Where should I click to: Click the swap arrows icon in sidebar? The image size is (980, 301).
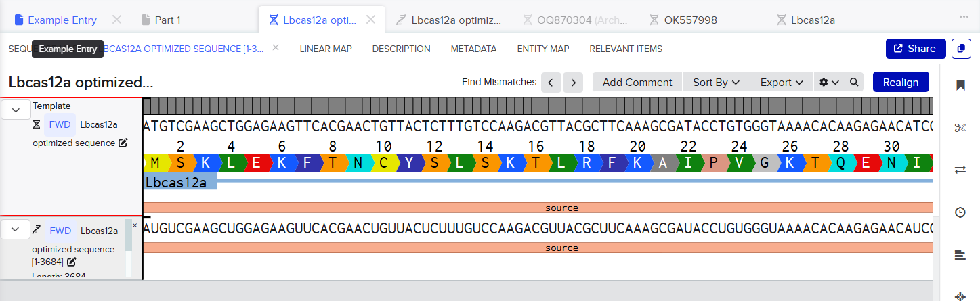(960, 170)
